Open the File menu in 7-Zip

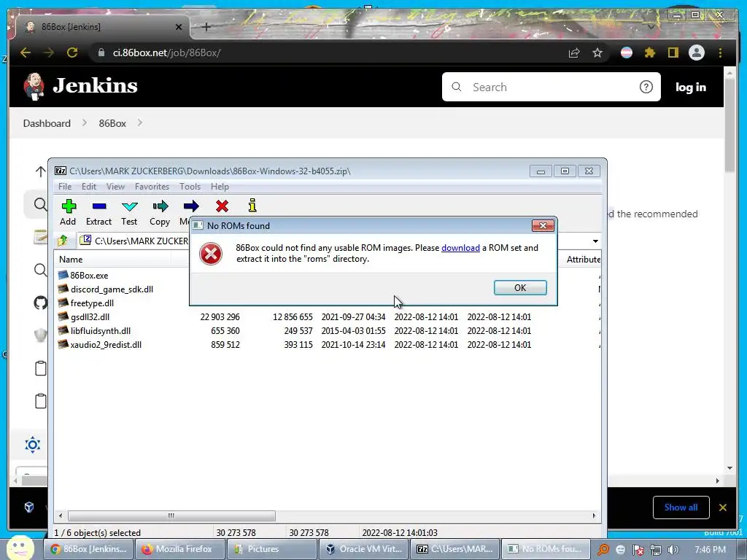pos(65,187)
